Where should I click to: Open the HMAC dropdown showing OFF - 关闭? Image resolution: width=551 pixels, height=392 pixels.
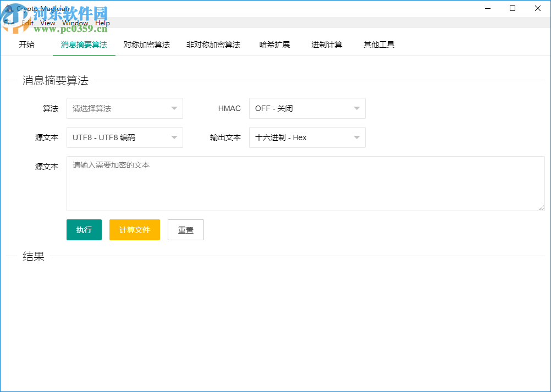(306, 108)
